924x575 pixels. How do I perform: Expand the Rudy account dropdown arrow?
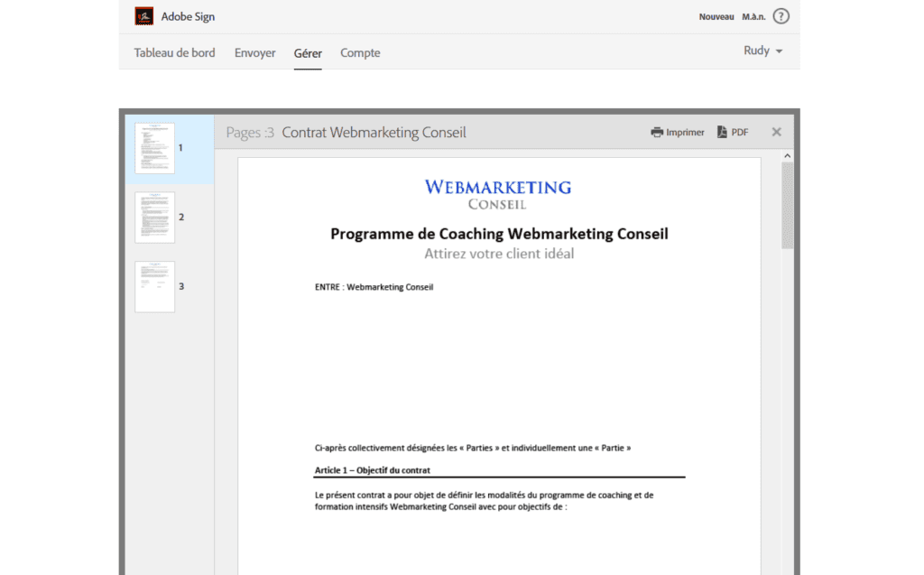pyautogui.click(x=779, y=51)
